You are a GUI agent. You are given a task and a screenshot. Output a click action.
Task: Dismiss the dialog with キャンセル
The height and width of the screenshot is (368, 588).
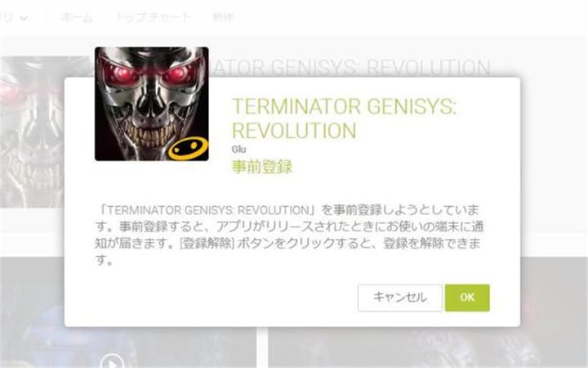399,298
